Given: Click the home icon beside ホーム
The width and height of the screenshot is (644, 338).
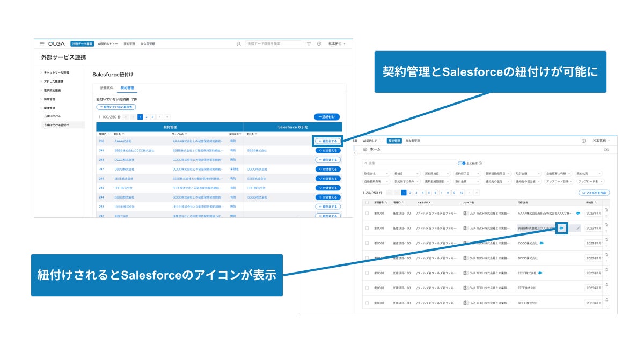Looking at the screenshot, I should point(365,150).
